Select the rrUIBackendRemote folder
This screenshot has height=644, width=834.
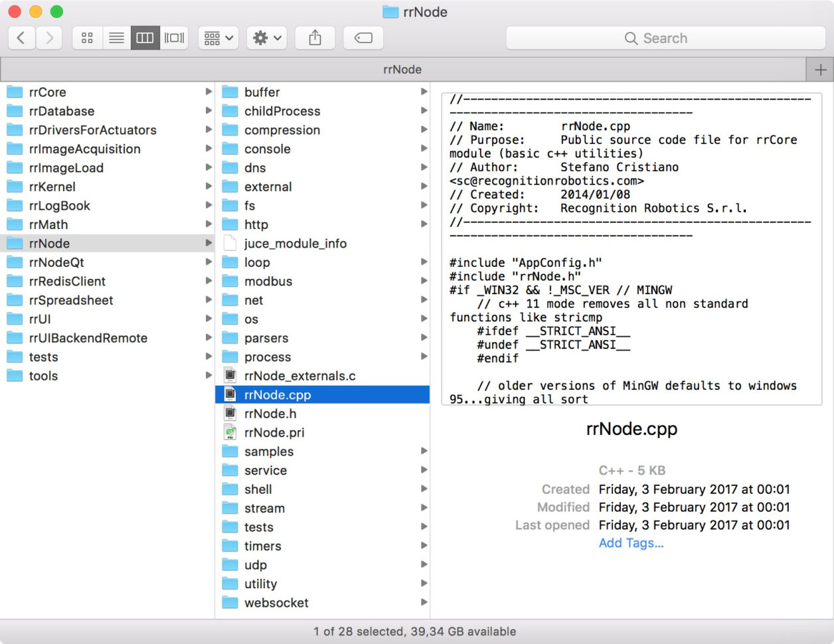pos(107,338)
